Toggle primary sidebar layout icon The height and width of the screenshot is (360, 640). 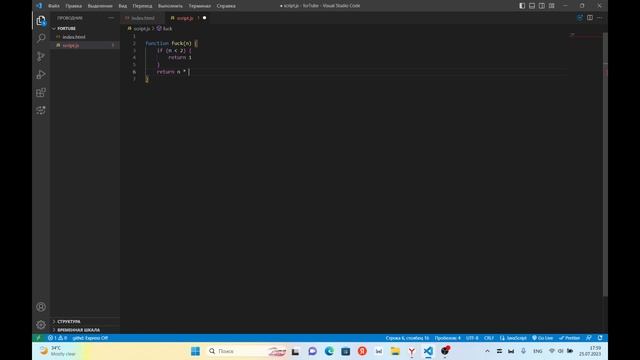(522, 6)
